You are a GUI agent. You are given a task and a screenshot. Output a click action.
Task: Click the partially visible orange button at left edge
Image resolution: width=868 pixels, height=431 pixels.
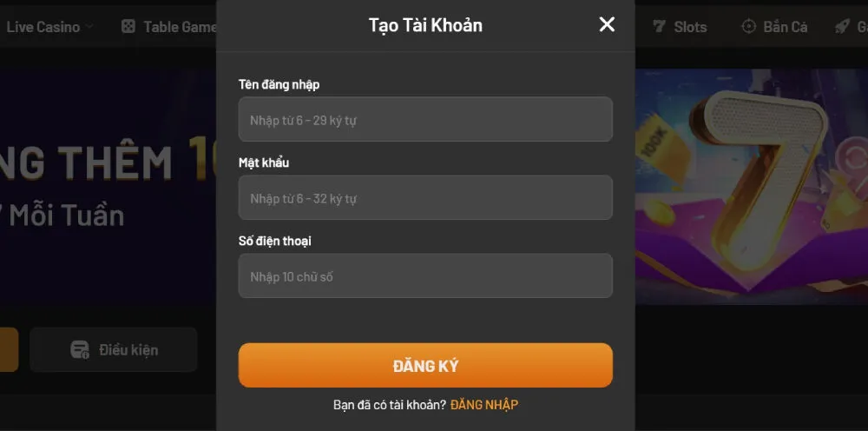[x=9, y=349]
